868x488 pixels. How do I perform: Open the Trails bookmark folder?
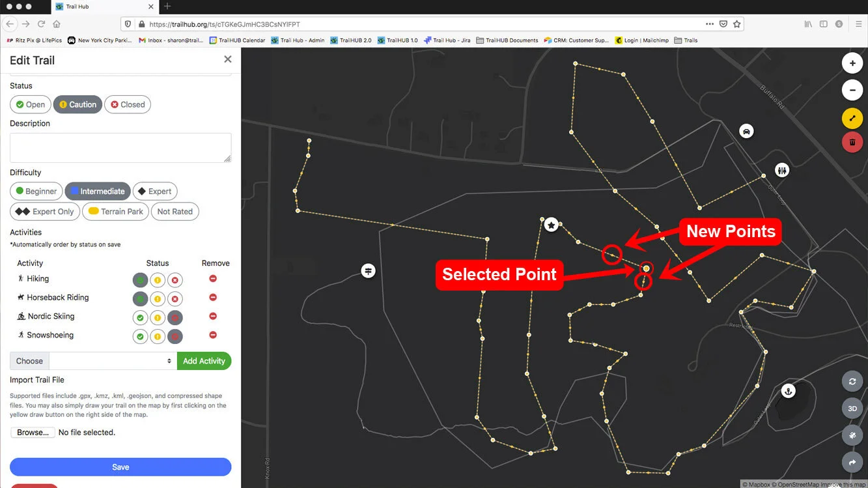click(x=686, y=40)
